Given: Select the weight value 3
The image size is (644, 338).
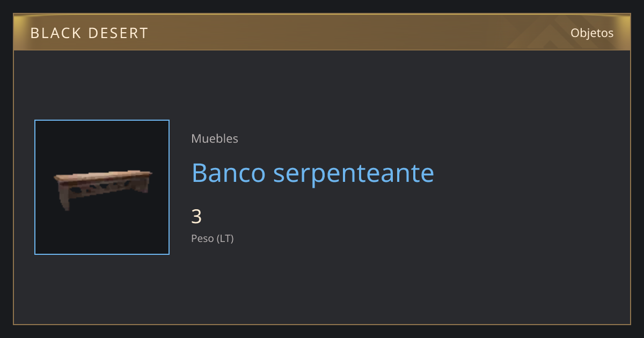Looking at the screenshot, I should (196, 217).
